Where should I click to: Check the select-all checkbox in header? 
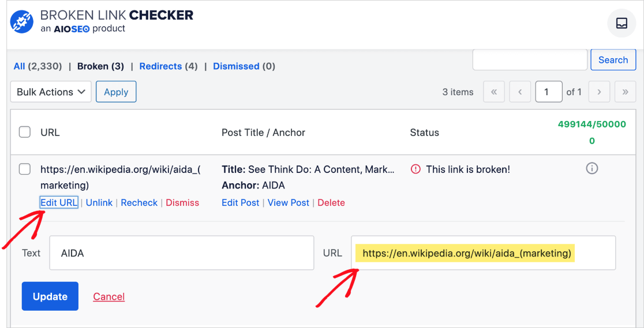click(x=25, y=132)
